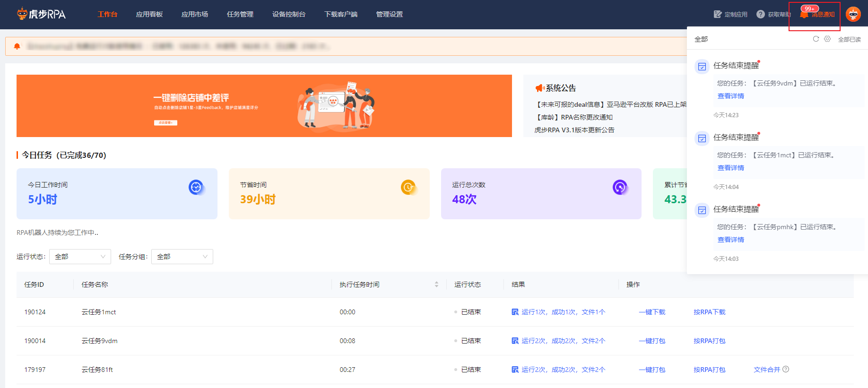Click the 今日工作时间 clock icon
Viewport: 868px width, 388px height.
point(196,187)
